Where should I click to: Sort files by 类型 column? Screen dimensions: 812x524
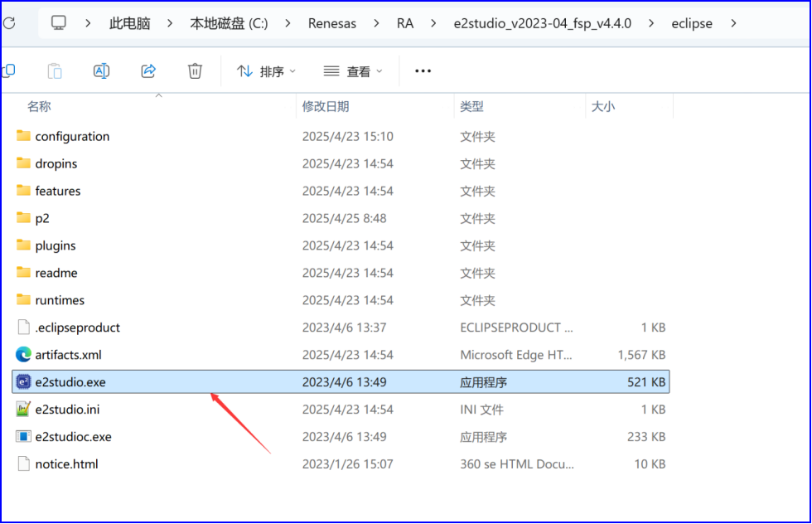click(471, 106)
